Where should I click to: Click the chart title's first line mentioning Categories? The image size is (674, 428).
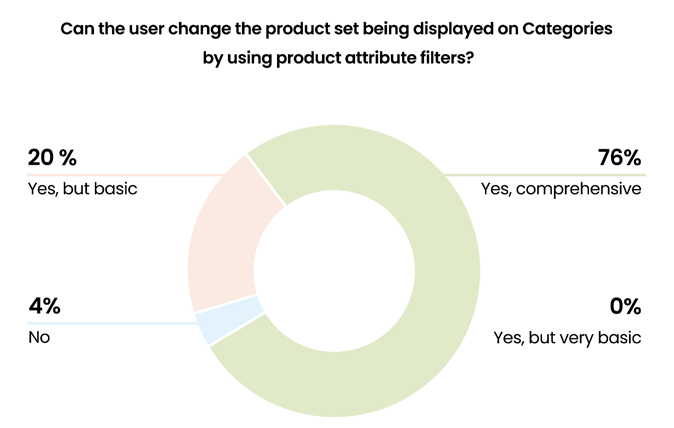[336, 29]
